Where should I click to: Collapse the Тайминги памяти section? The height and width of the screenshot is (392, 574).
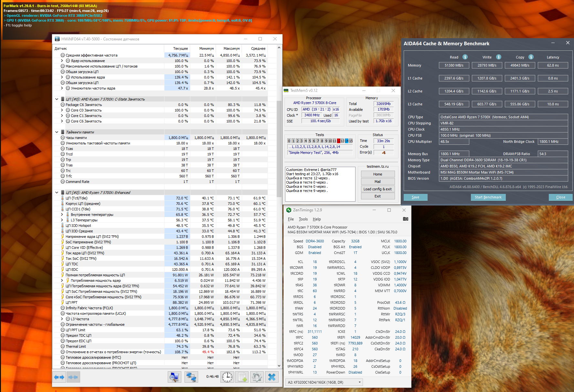coord(57,132)
